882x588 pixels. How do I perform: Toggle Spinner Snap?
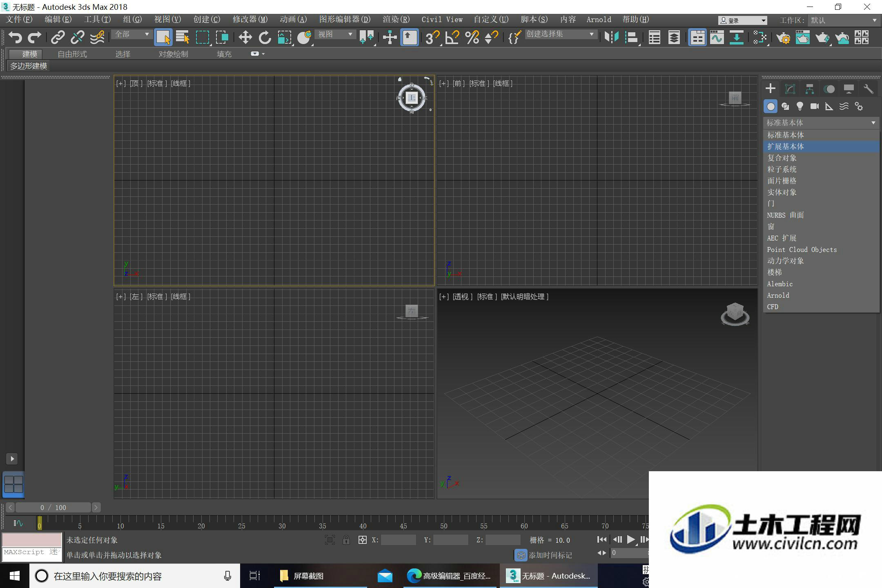[491, 38]
